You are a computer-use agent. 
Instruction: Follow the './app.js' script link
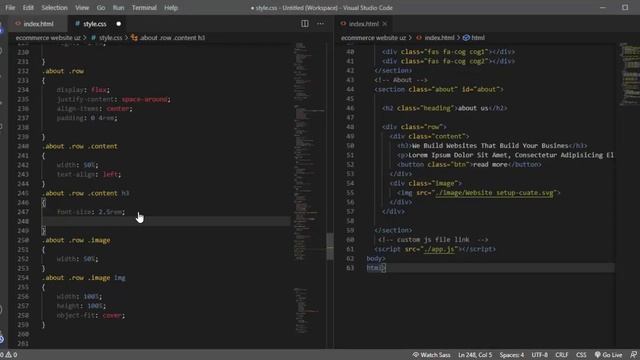coord(439,249)
